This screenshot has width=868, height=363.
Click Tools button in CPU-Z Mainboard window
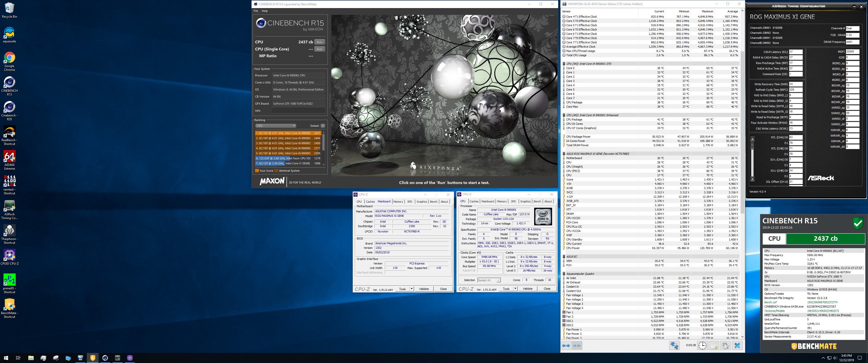tap(402, 289)
